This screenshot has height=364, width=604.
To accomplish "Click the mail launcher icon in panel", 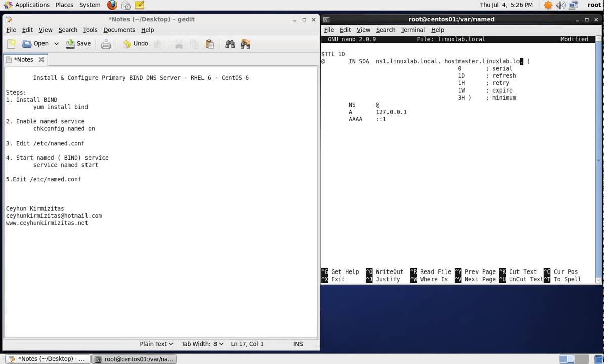I will click(x=125, y=5).
